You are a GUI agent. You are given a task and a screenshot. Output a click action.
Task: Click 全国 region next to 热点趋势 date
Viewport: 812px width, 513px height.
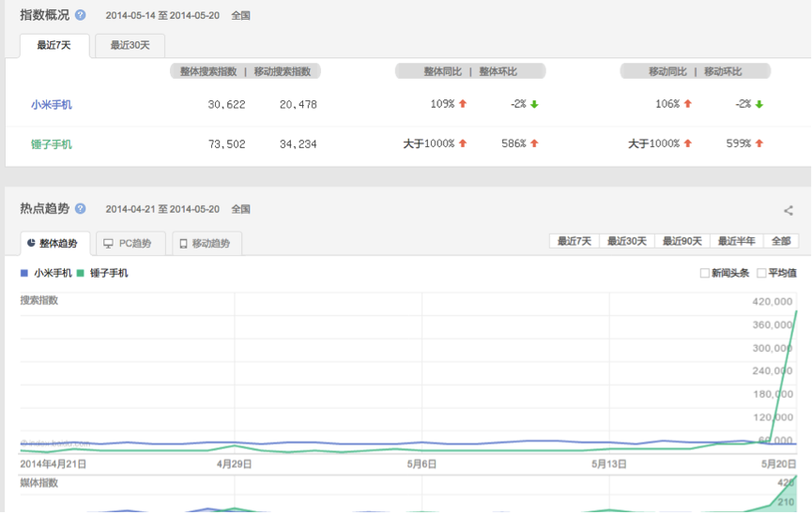[x=240, y=209]
